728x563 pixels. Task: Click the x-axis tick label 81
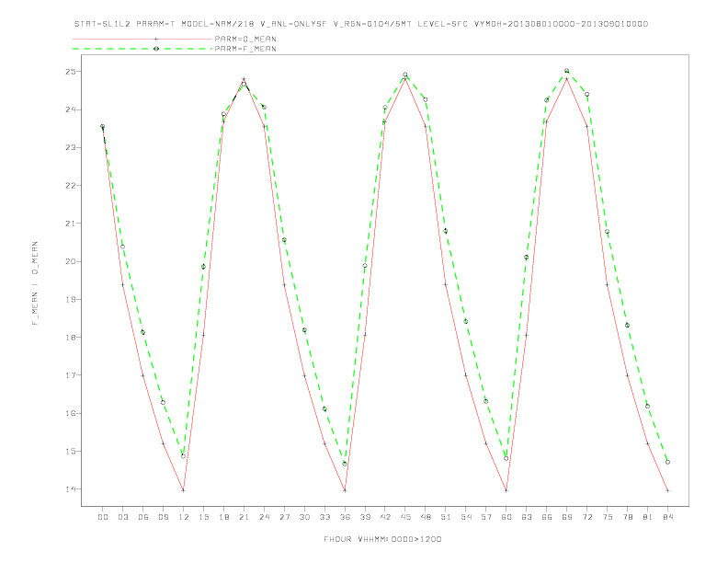click(648, 517)
